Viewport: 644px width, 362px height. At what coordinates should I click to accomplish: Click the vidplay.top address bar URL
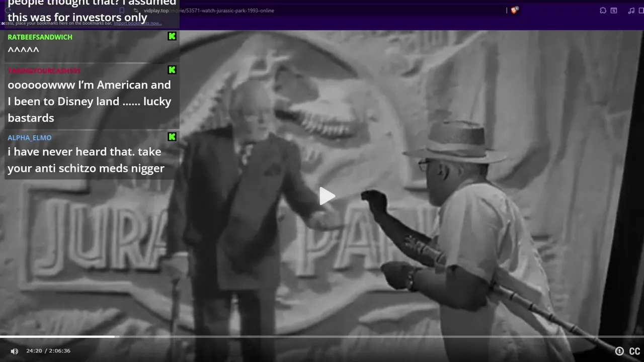pos(209,11)
